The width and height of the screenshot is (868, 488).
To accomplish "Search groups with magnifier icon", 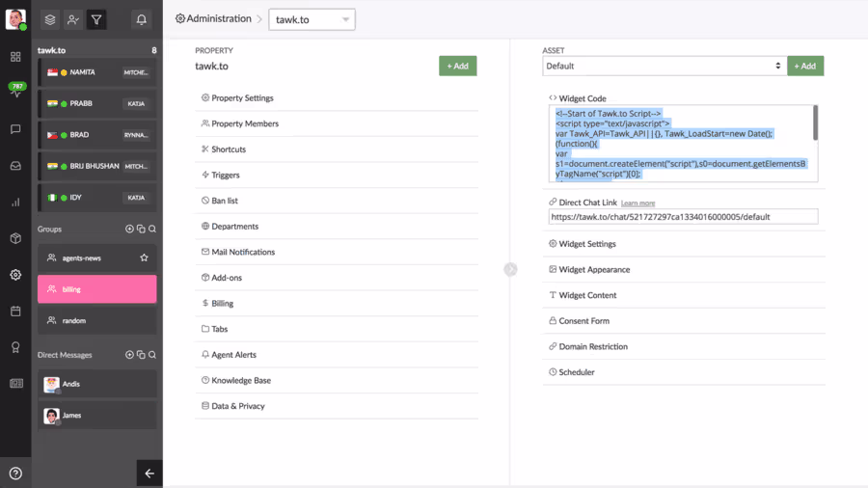I will [x=152, y=230].
